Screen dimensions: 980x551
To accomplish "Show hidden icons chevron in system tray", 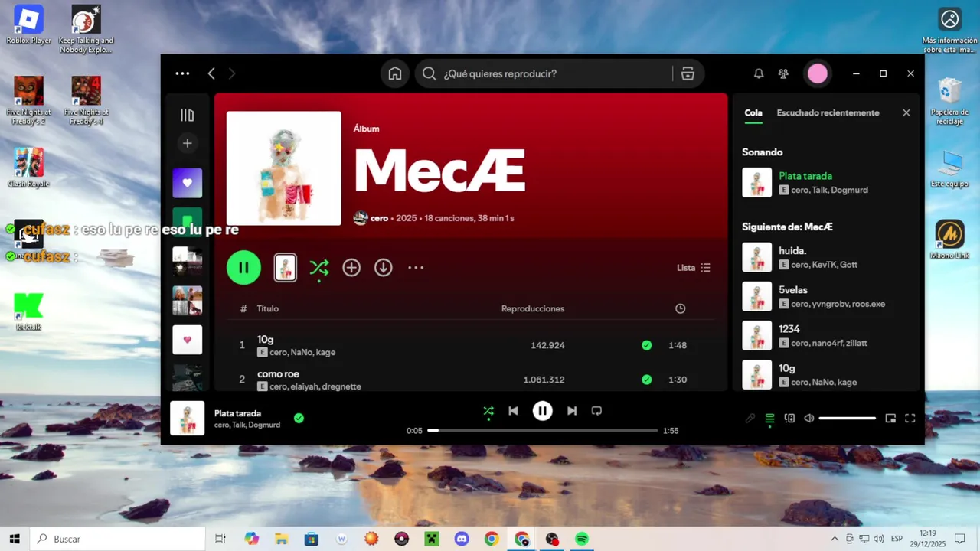I will pos(835,539).
